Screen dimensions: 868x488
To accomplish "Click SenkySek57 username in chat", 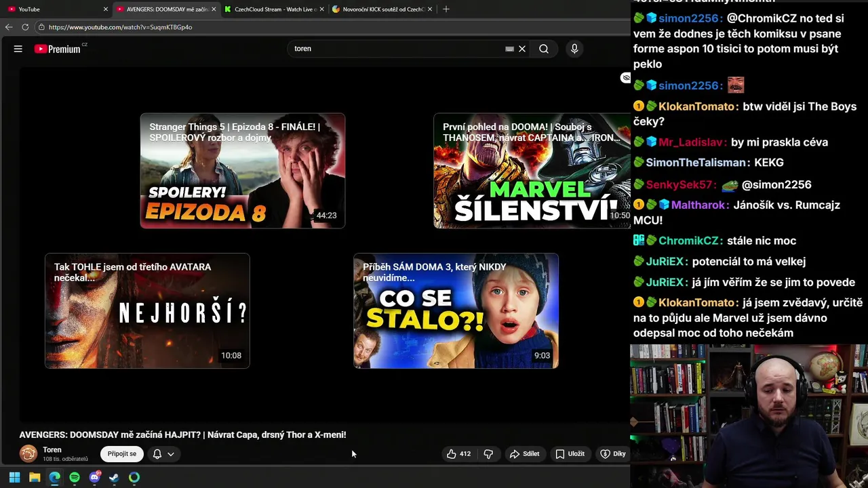I will (x=679, y=184).
